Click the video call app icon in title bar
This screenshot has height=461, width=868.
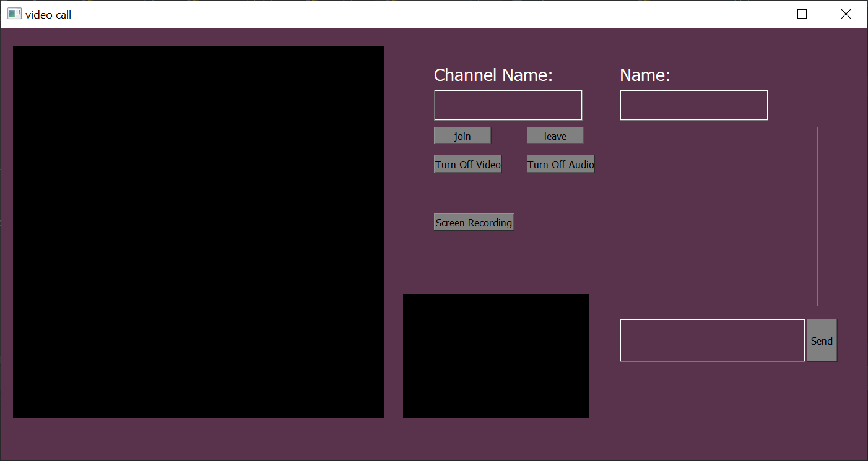pos(14,13)
